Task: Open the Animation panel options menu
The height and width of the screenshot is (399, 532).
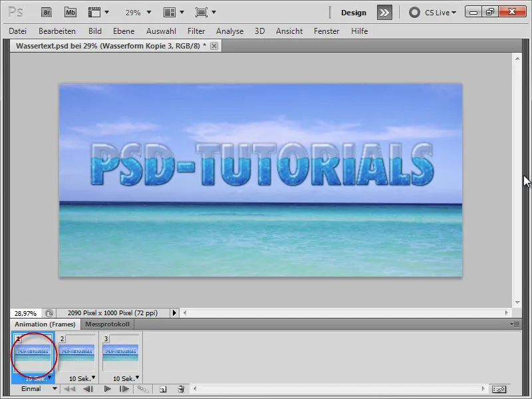Action: tap(515, 324)
